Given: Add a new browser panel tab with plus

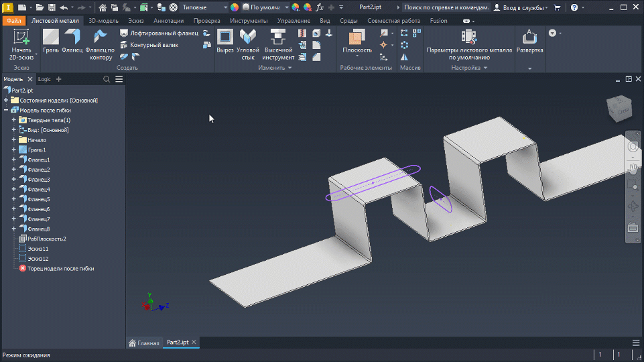Looking at the screenshot, I should click(59, 79).
